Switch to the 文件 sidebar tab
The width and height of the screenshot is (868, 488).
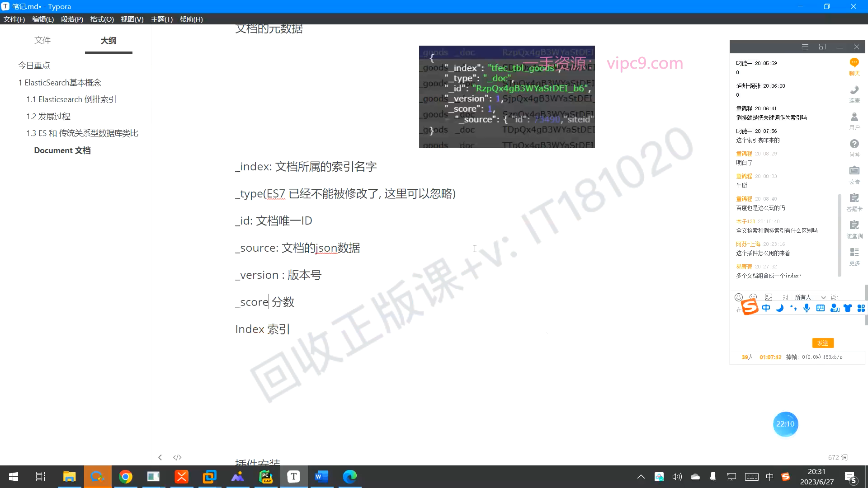(x=42, y=41)
